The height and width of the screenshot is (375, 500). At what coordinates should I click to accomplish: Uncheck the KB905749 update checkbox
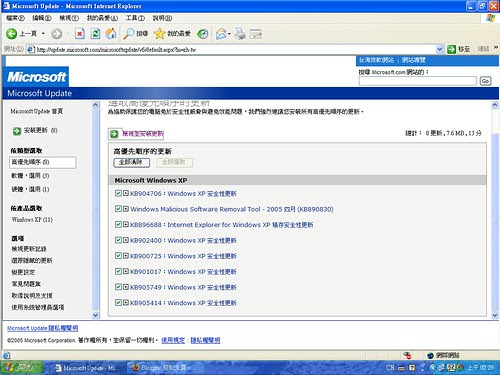click(x=118, y=287)
